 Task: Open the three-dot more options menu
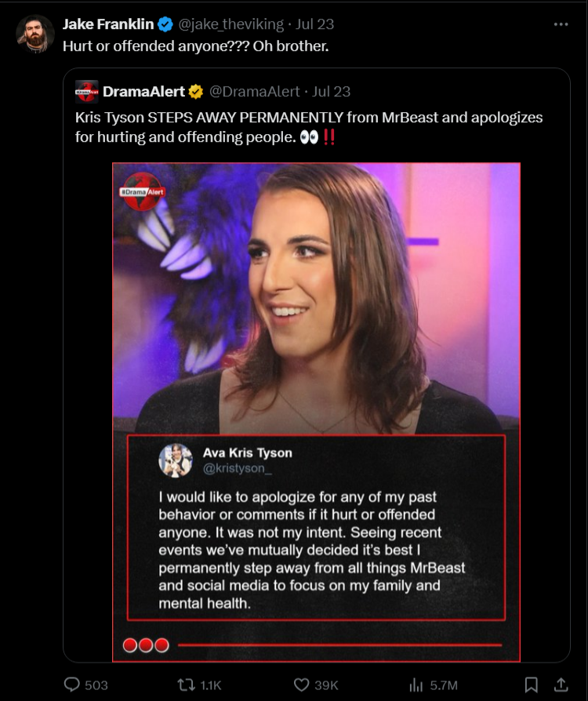[x=561, y=24]
